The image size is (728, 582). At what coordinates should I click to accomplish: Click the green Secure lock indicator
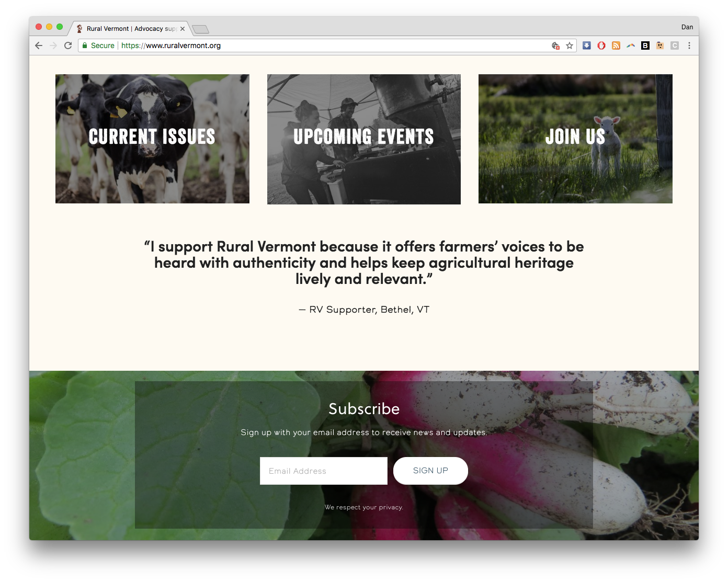pyautogui.click(x=98, y=45)
